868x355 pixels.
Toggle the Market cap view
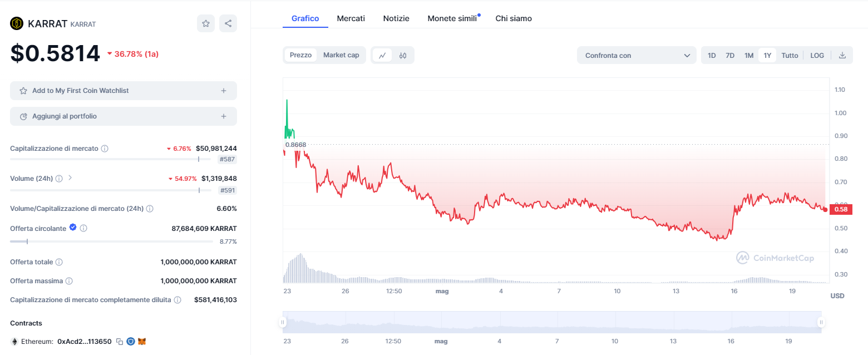click(341, 55)
